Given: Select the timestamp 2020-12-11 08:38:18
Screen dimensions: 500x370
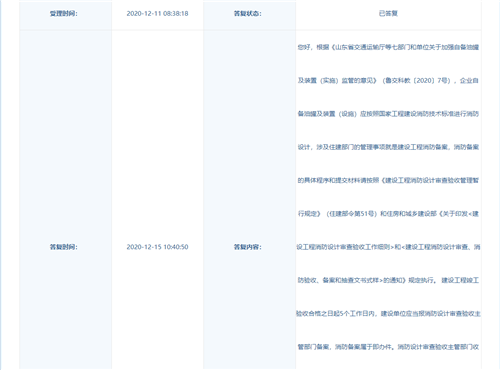Looking at the screenshot, I should [x=157, y=14].
